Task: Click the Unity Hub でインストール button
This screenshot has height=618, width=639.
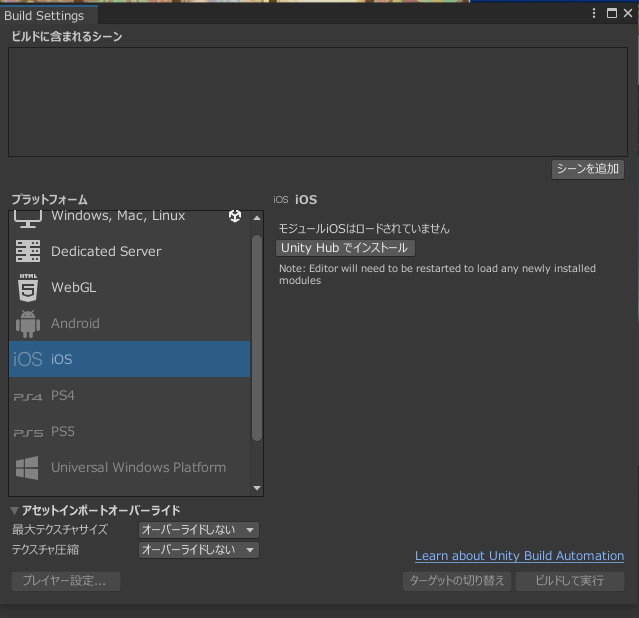Action: (345, 248)
